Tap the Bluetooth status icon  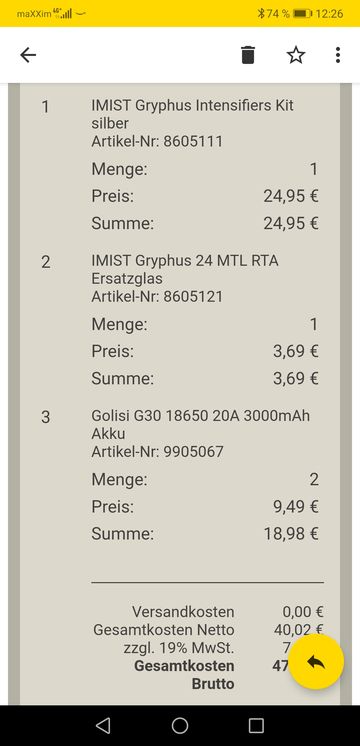click(x=261, y=13)
